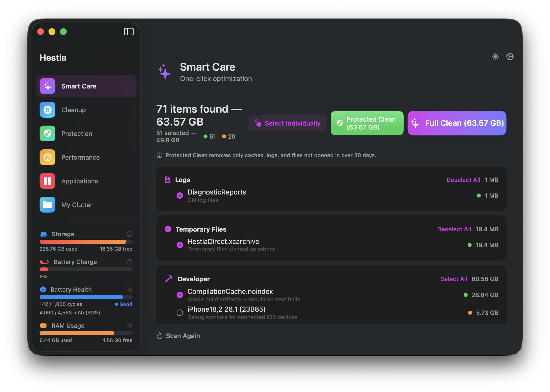Click the My Clutter folder icon
550x392 pixels.
click(x=47, y=205)
